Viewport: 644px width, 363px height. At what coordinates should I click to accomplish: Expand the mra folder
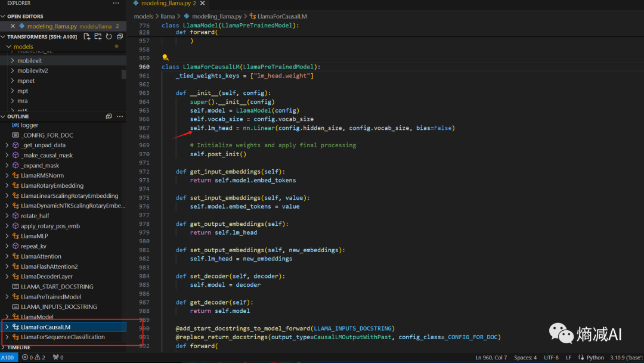[x=13, y=101]
